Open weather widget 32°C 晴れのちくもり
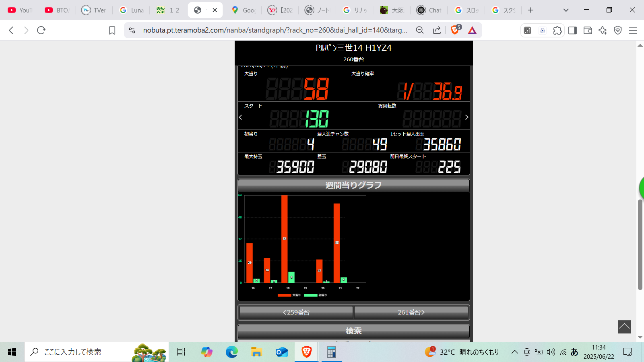 click(462, 352)
